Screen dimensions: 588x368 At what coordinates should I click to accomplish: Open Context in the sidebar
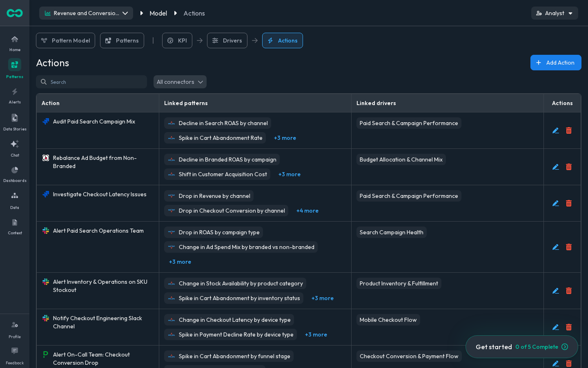click(15, 227)
